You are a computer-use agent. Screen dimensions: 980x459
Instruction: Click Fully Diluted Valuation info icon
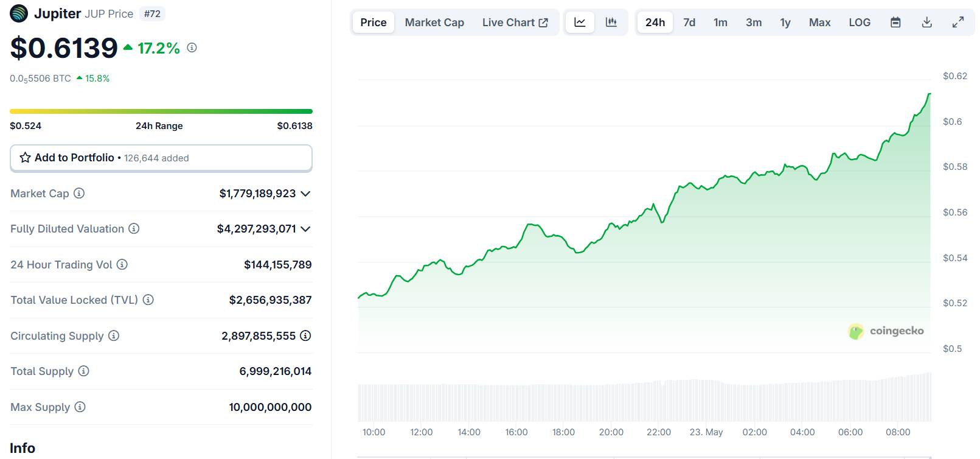[x=134, y=228]
